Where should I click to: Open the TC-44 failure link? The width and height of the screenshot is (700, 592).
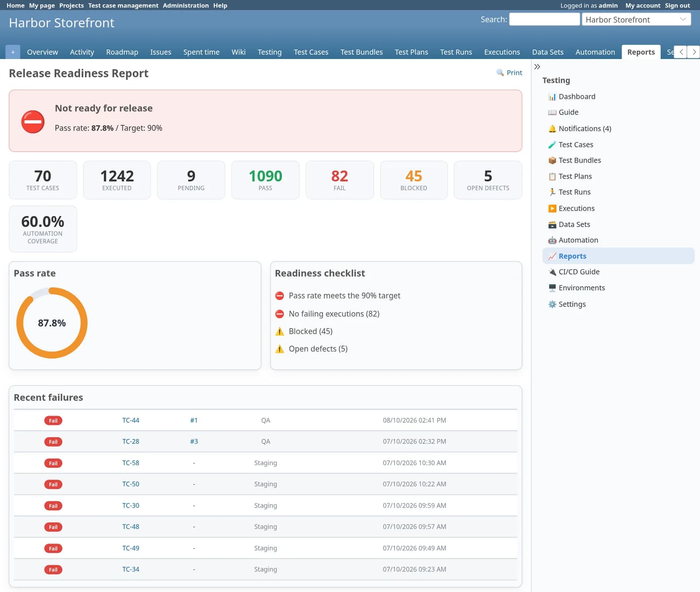tap(130, 420)
